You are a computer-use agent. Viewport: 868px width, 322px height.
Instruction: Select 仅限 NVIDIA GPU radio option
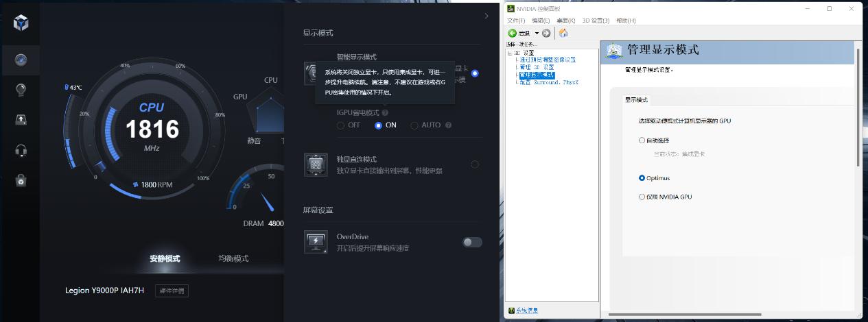click(642, 197)
